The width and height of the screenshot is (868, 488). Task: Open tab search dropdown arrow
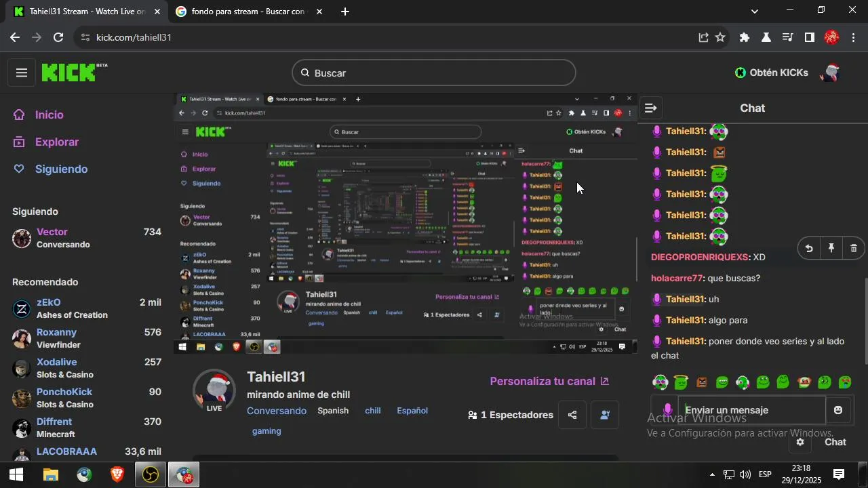(755, 11)
